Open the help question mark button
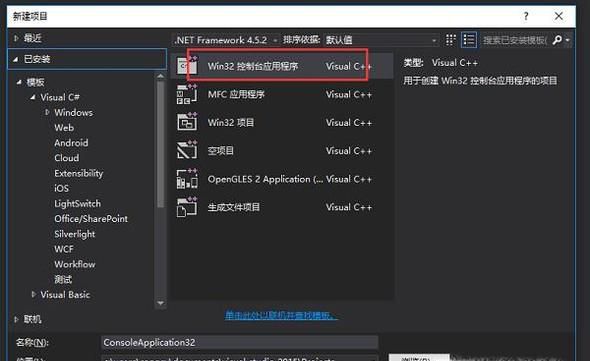This screenshot has width=590, height=361. [526, 16]
